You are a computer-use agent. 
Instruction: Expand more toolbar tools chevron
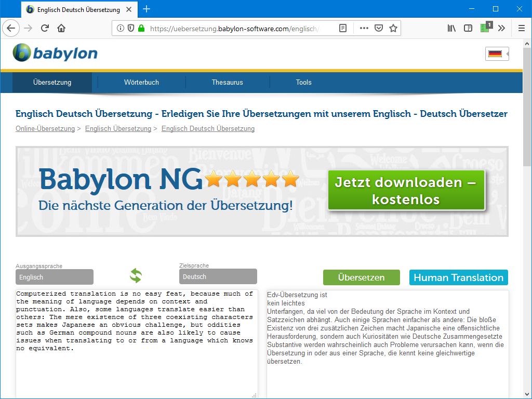pyautogui.click(x=502, y=28)
